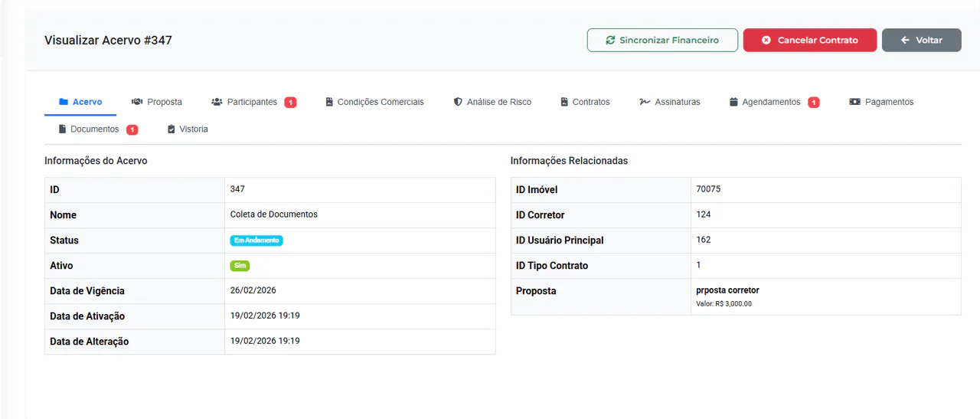Click the proposal name prposta corretor
The height and width of the screenshot is (419, 980).
pos(727,290)
